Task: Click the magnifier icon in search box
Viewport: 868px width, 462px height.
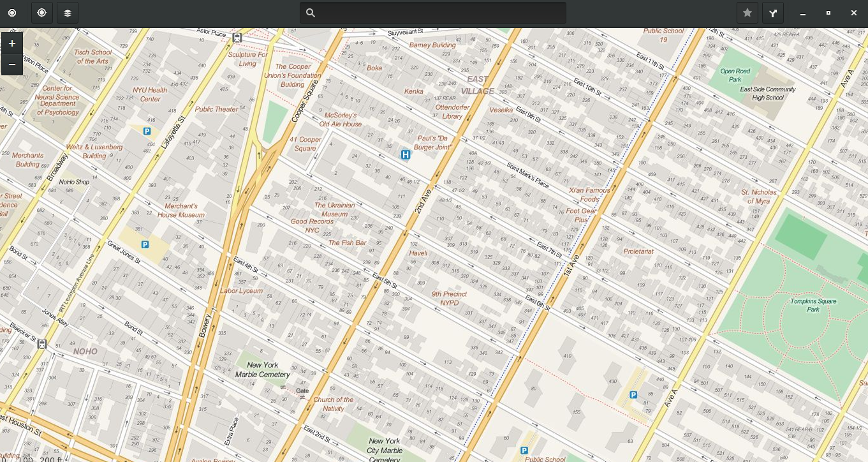Action: point(311,13)
